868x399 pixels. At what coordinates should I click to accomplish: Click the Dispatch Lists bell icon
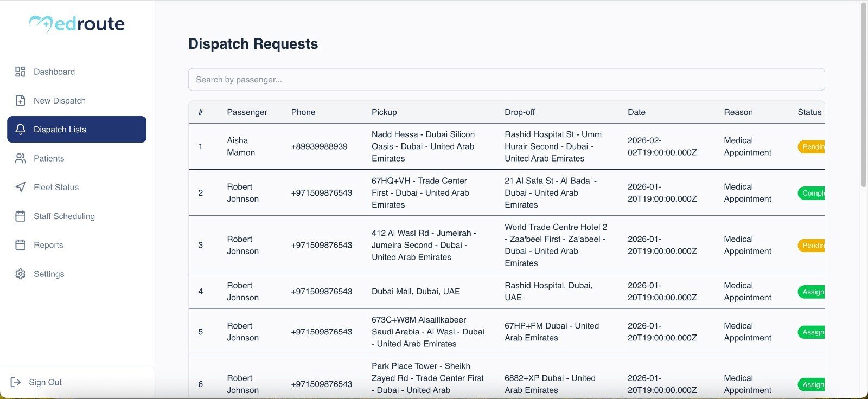coord(21,129)
